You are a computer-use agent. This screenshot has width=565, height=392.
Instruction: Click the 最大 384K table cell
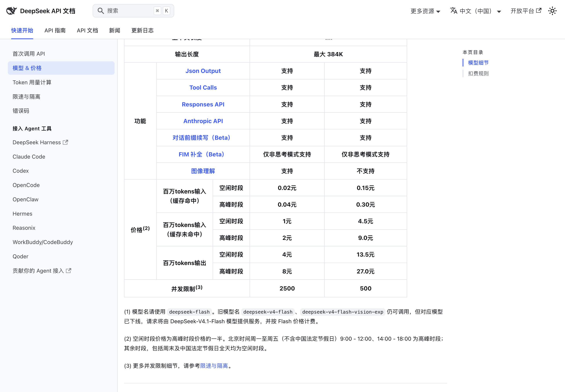pyautogui.click(x=328, y=54)
